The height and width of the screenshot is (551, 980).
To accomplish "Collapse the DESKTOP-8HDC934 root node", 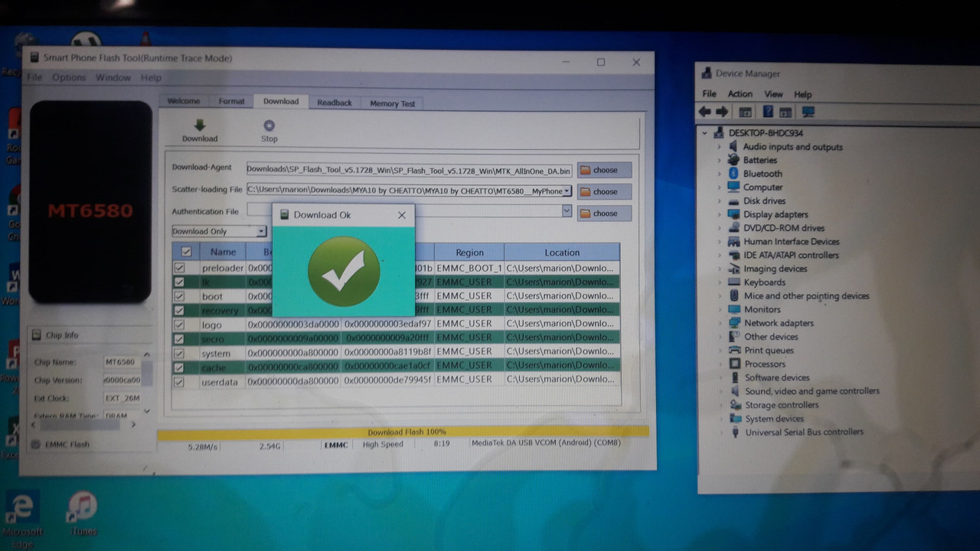I will (706, 132).
